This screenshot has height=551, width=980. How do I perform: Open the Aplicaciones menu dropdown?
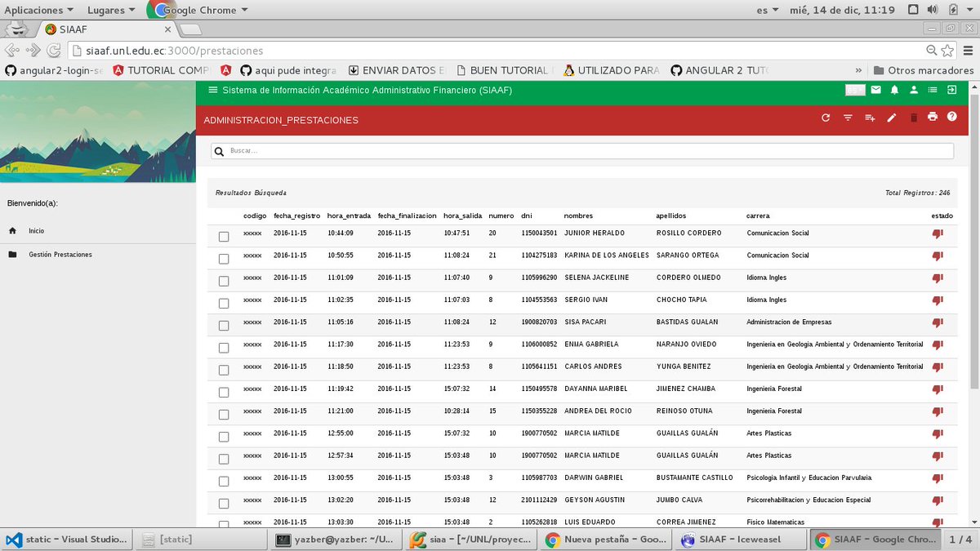pyautogui.click(x=39, y=10)
